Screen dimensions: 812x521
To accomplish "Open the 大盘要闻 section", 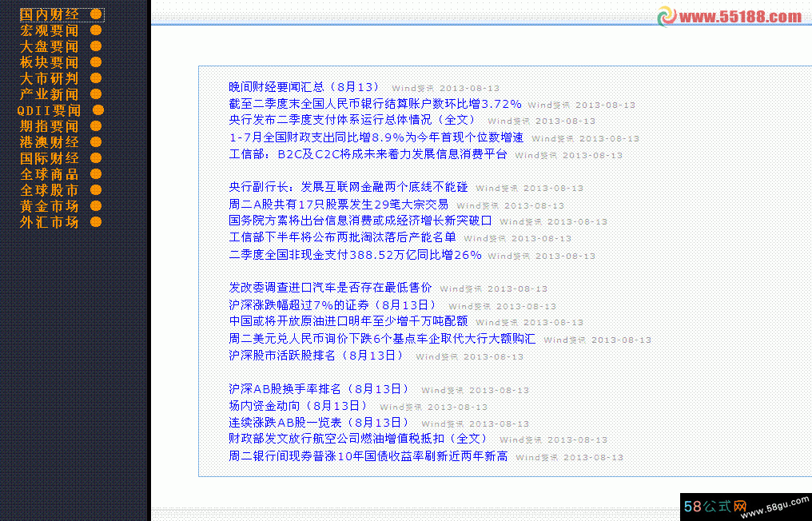I will pyautogui.click(x=50, y=46).
